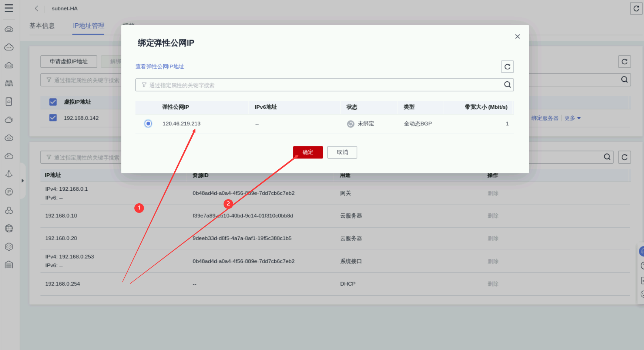
Task: Cancel the dialog with 取消
Action: click(x=342, y=152)
